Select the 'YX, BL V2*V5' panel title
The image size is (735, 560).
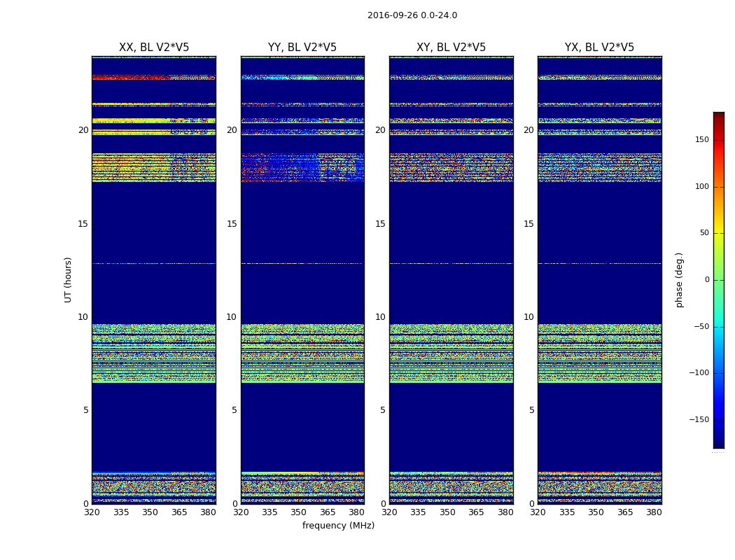tap(599, 48)
